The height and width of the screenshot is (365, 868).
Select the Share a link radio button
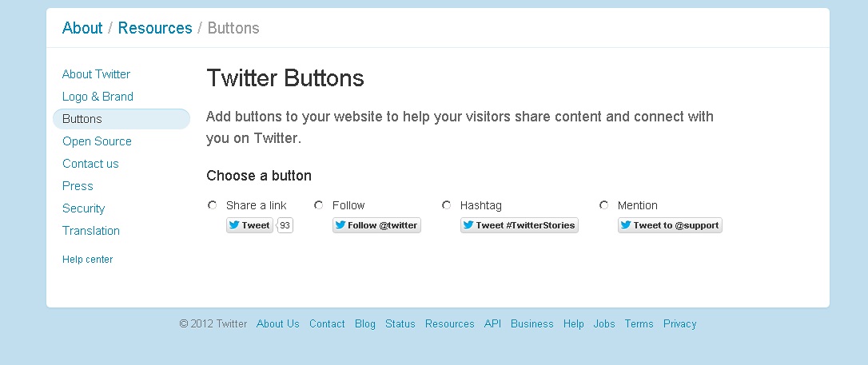(x=213, y=205)
